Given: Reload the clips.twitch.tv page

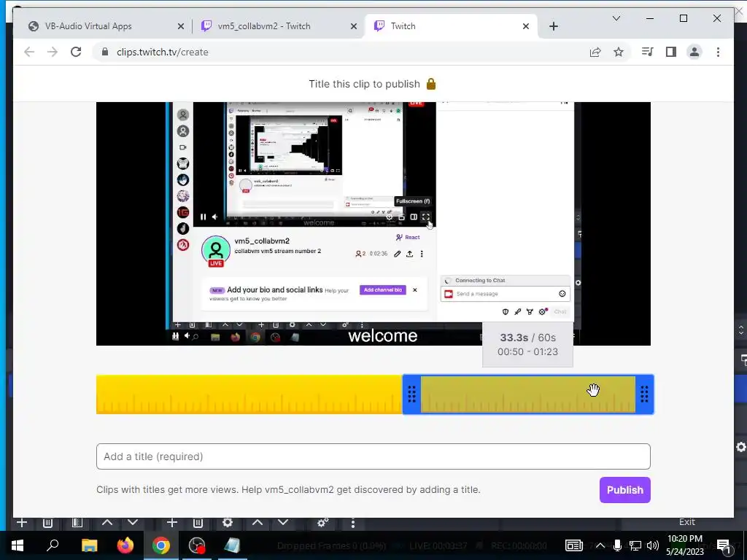Looking at the screenshot, I should coord(76,52).
